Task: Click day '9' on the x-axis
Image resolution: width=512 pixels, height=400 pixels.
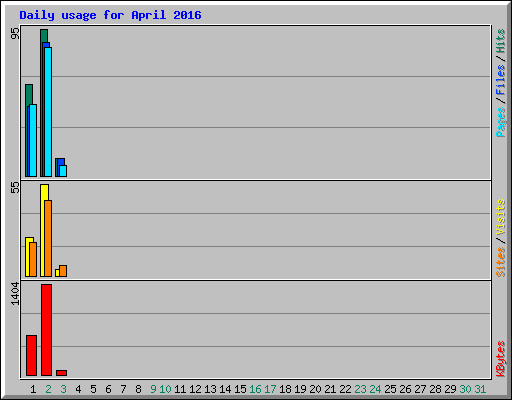Action: pyautogui.click(x=153, y=389)
